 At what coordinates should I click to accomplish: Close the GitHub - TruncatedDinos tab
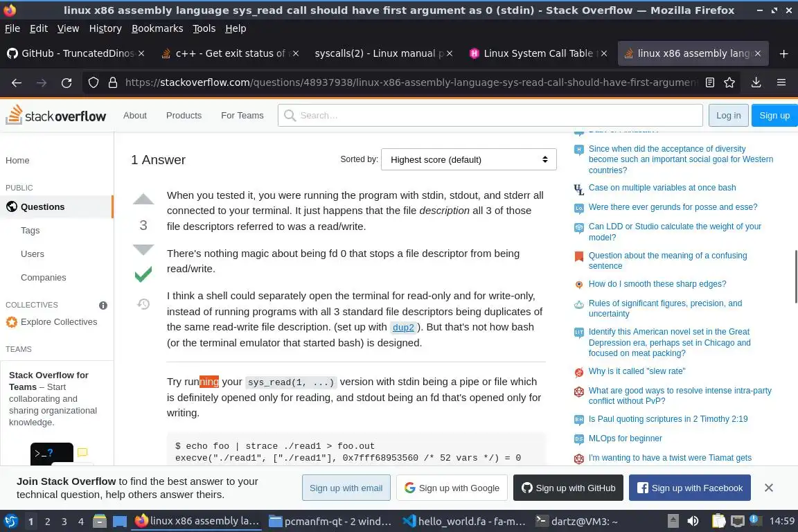pos(141,53)
